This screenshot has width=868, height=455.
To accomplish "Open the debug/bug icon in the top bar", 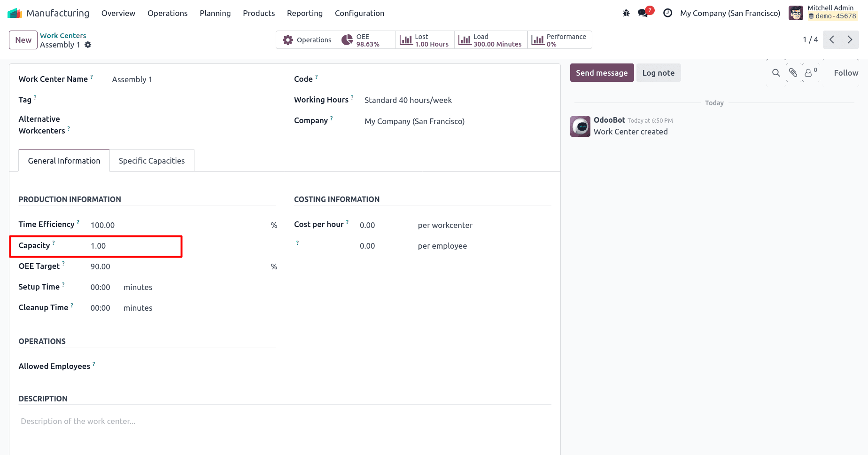I will tap(626, 13).
